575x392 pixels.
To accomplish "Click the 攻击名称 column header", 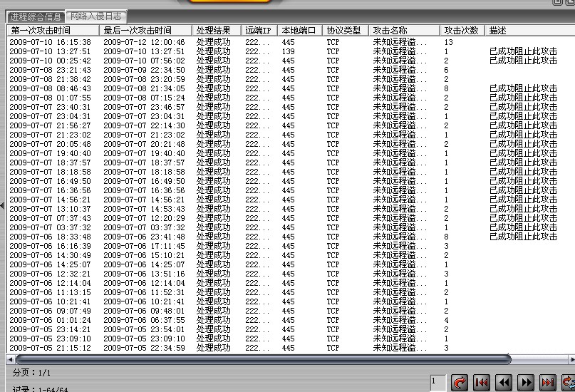I will (404, 30).
